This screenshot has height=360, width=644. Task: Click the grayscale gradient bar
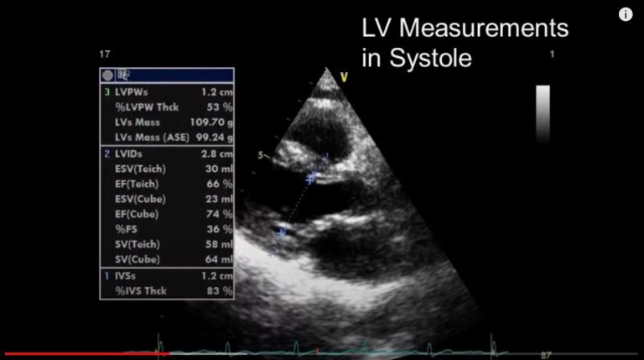pyautogui.click(x=543, y=107)
